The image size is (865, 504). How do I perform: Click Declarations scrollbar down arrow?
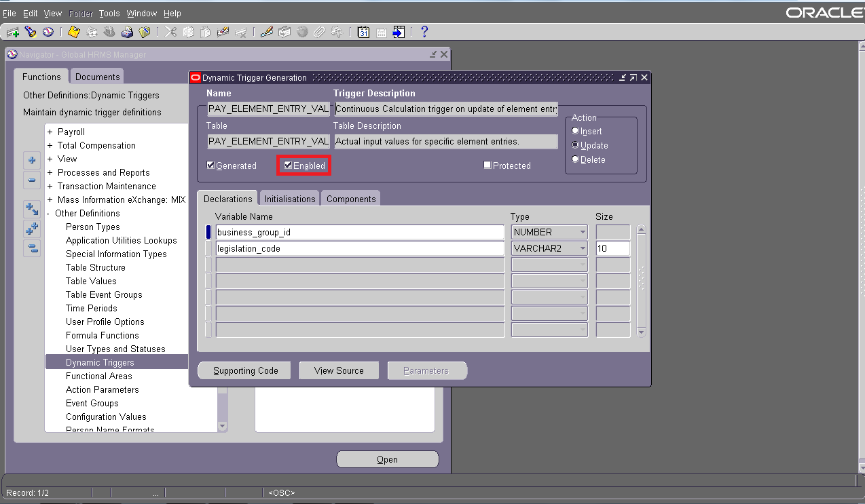coord(641,332)
